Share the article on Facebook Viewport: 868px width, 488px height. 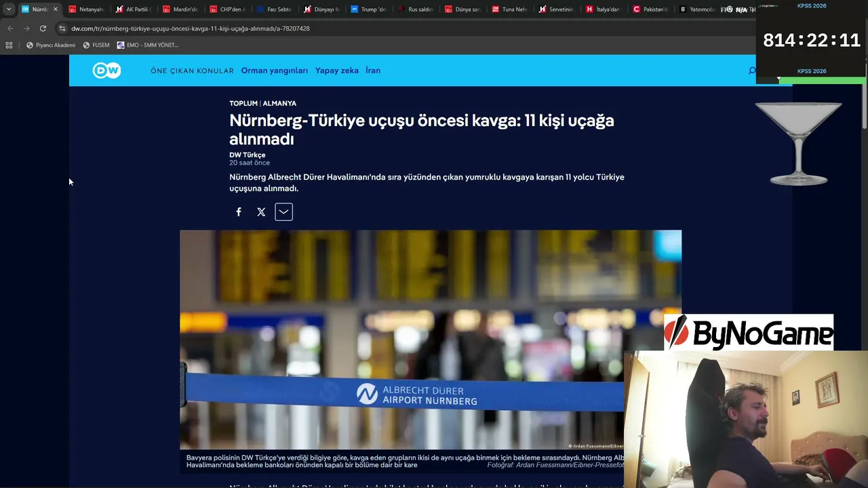tap(239, 212)
